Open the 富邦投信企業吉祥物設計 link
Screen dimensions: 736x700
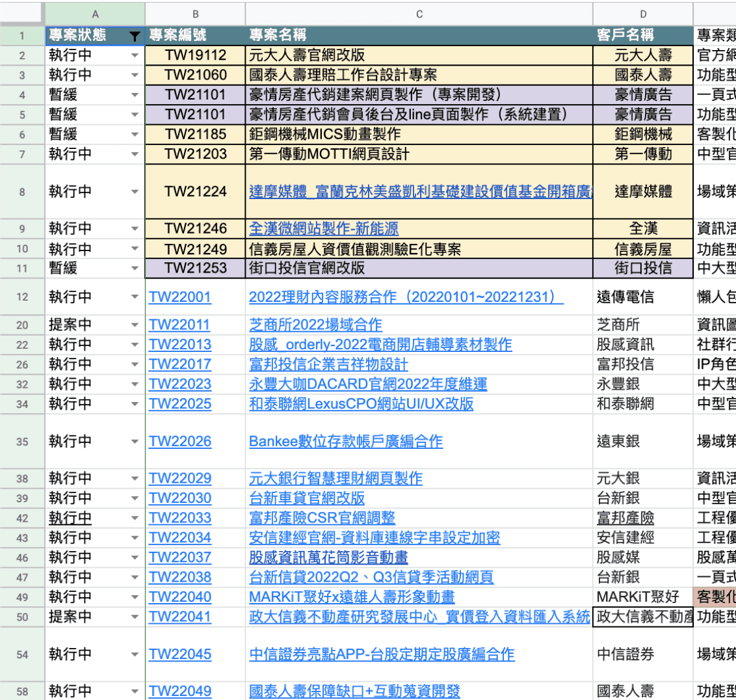tap(328, 364)
